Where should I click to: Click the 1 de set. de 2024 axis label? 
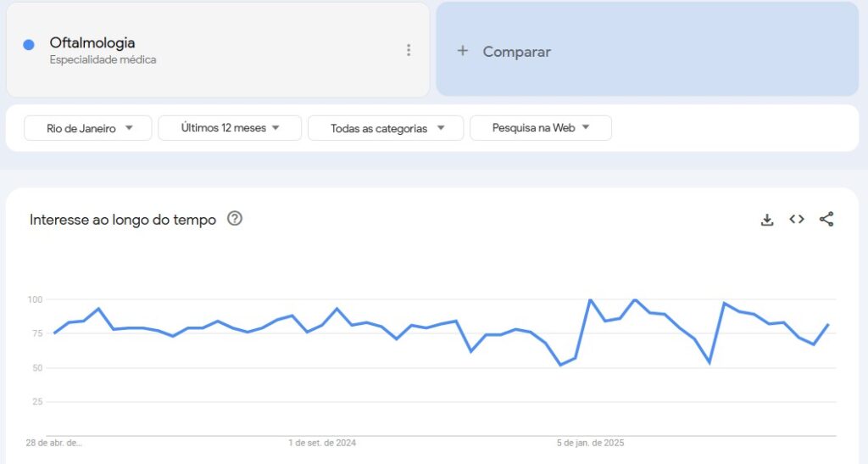[322, 443]
